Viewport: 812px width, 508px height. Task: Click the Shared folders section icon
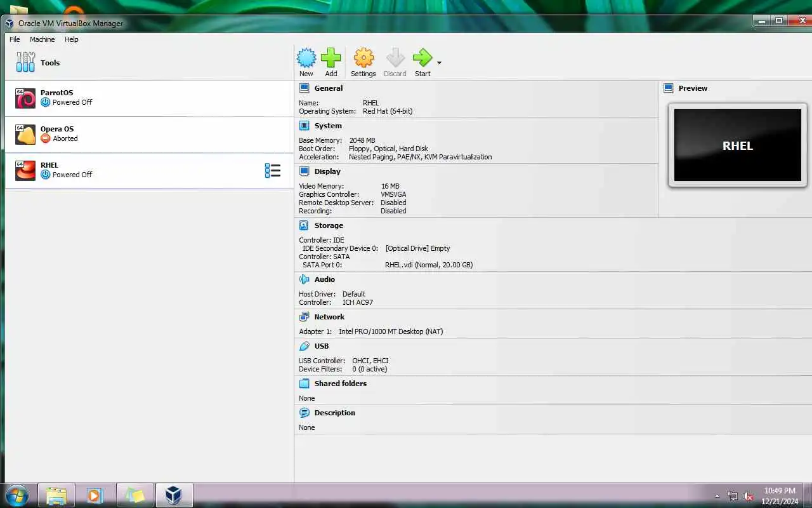pyautogui.click(x=304, y=384)
